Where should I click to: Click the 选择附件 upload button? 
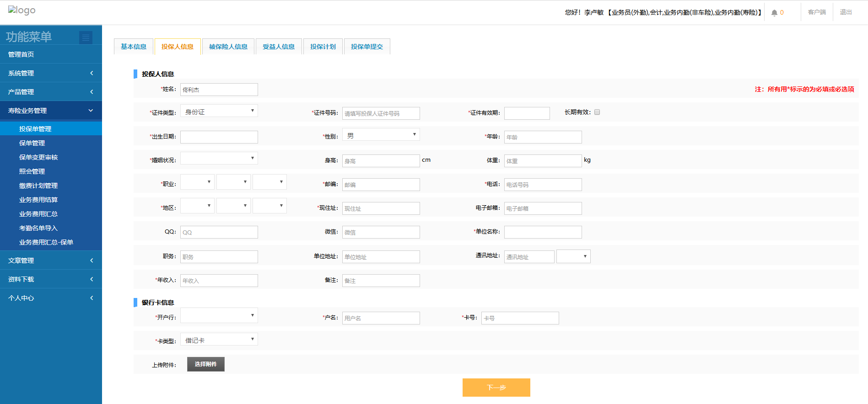click(x=205, y=364)
